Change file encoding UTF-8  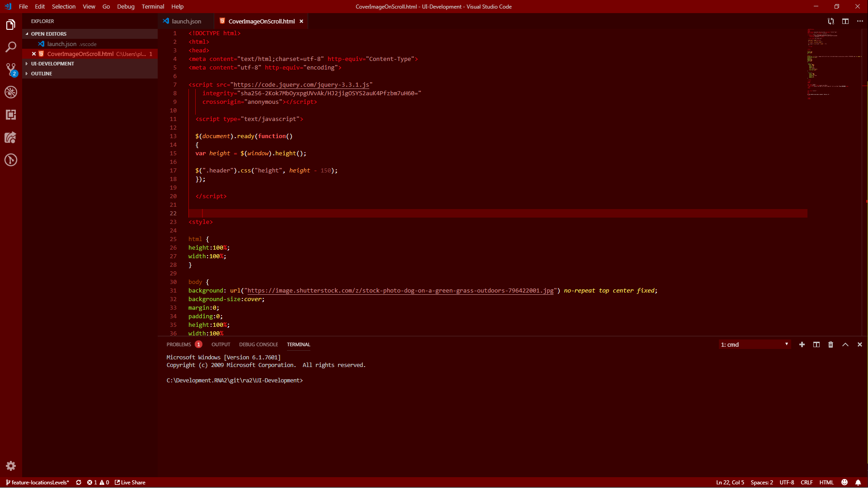[x=787, y=483]
